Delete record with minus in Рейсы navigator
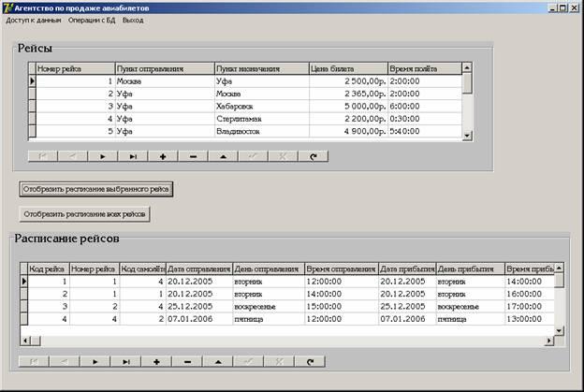 coord(192,156)
